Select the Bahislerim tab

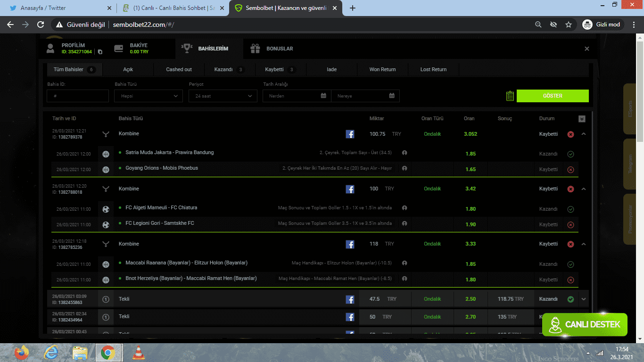coord(209,49)
